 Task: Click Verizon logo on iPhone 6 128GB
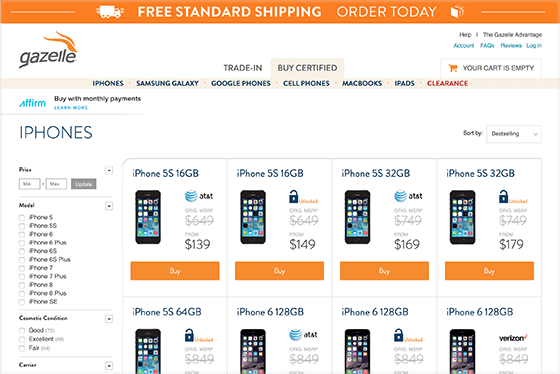click(513, 338)
